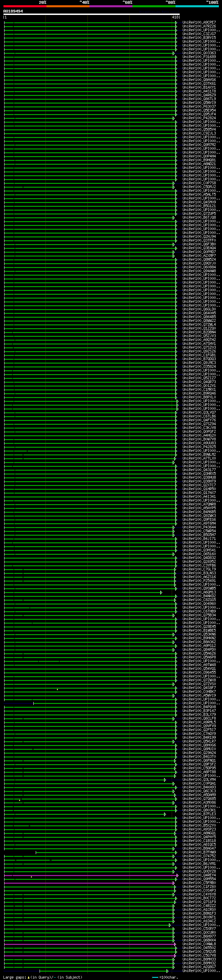Open hit UniRef100_P31689
This screenshot has height=980, width=222.
(x=199, y=57)
